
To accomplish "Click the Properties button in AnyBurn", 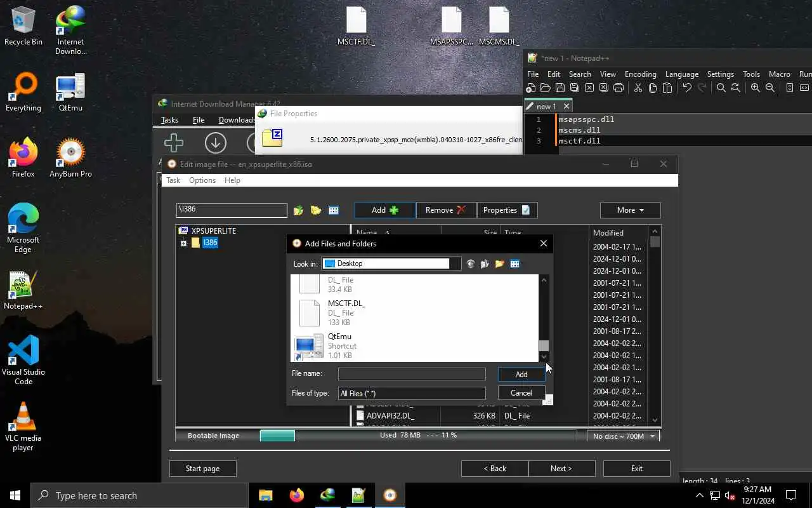I will (x=507, y=210).
